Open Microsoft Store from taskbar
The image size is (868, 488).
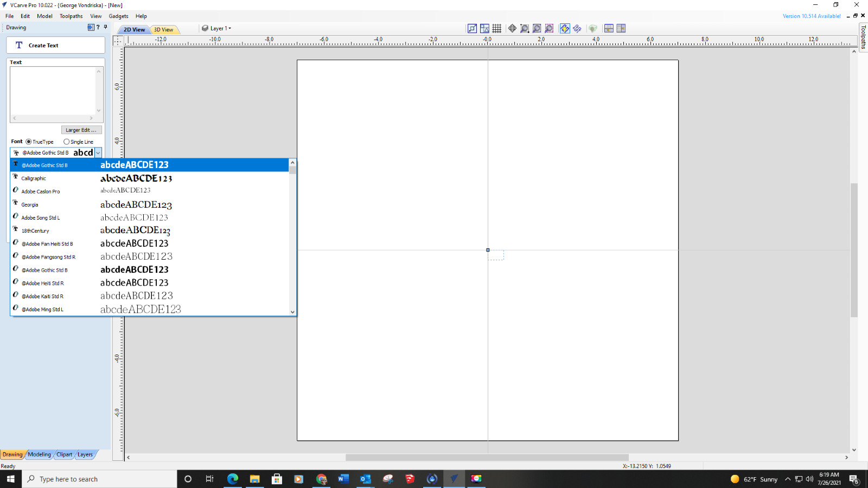pyautogui.click(x=277, y=479)
